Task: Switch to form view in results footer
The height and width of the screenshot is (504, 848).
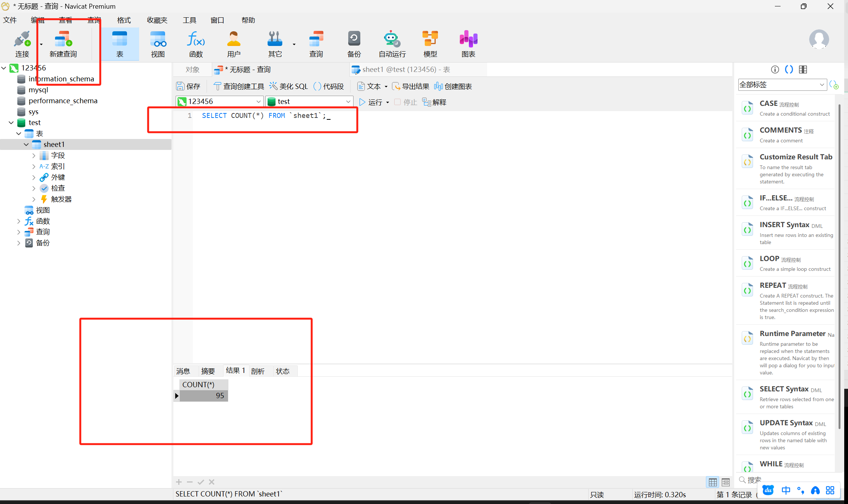Action: [726, 482]
